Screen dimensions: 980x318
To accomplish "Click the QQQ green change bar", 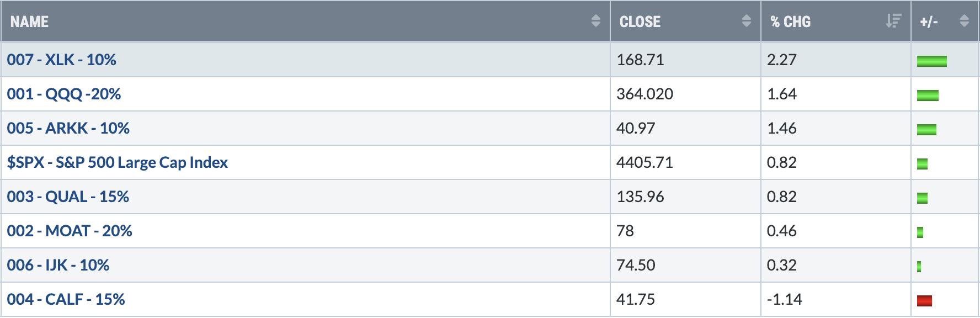I will point(928,95).
